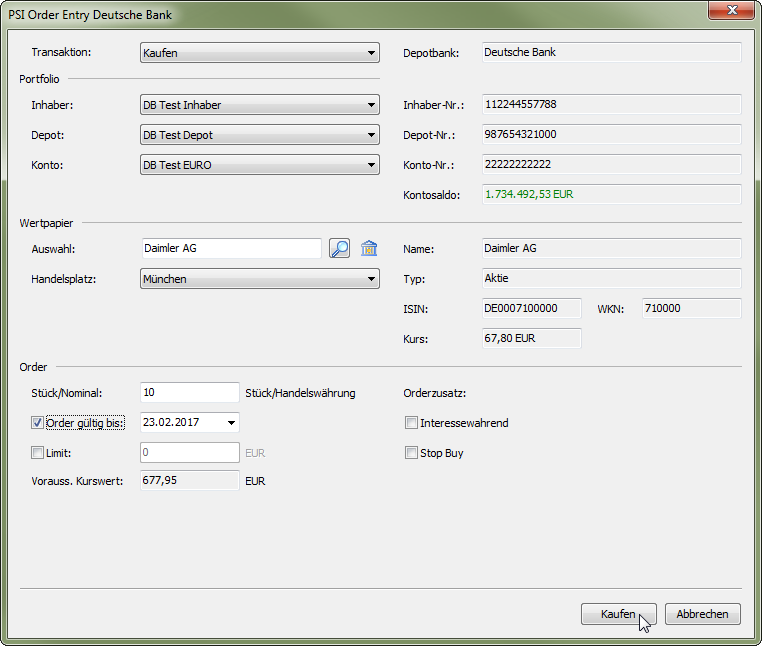This screenshot has width=762, height=646.
Task: Expand the Inhaber dropdown list
Action: (x=259, y=105)
